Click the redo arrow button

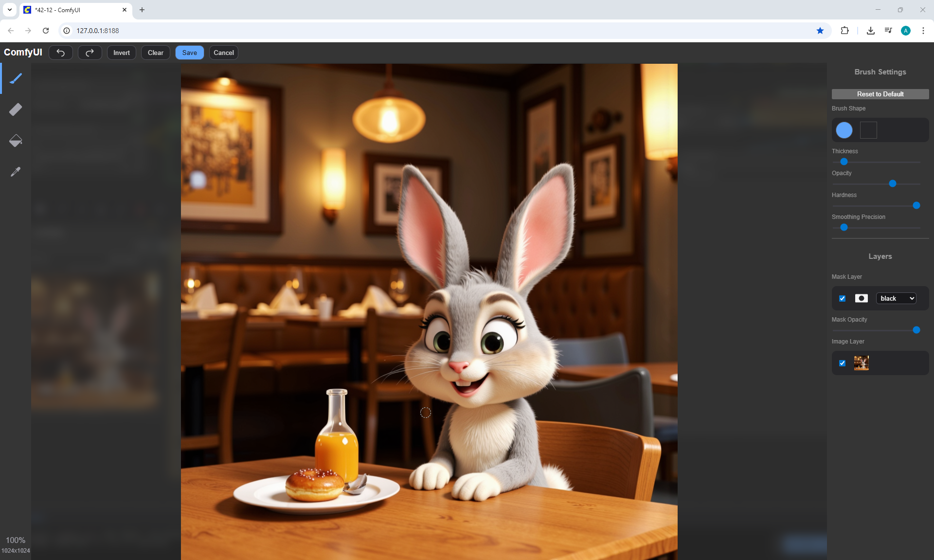[90, 53]
